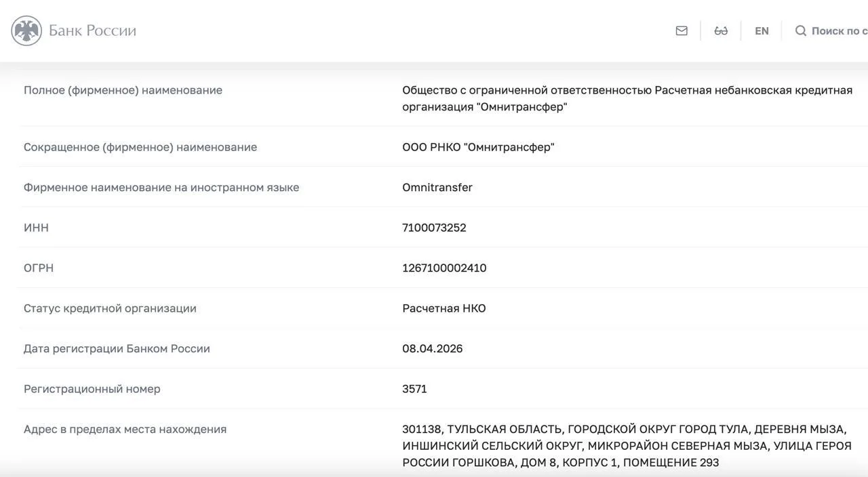Select INN value 7100073252
Viewport: 868px width, 477px height.
click(x=434, y=228)
